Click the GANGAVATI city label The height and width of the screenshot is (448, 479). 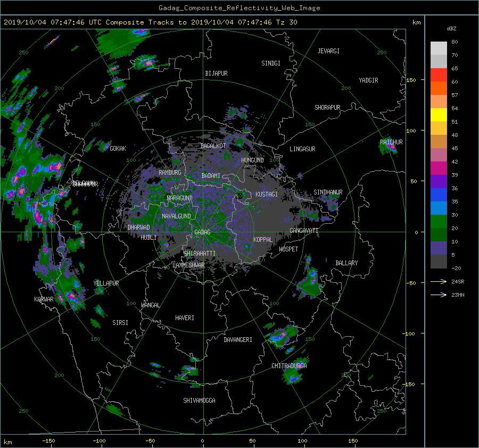[304, 231]
